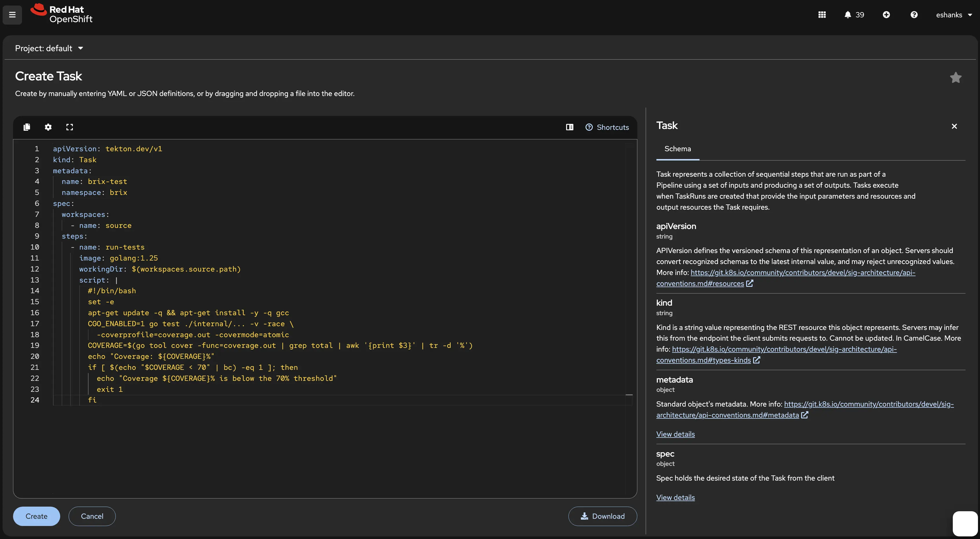
Task: Copy editor content to clipboard
Action: click(27, 127)
